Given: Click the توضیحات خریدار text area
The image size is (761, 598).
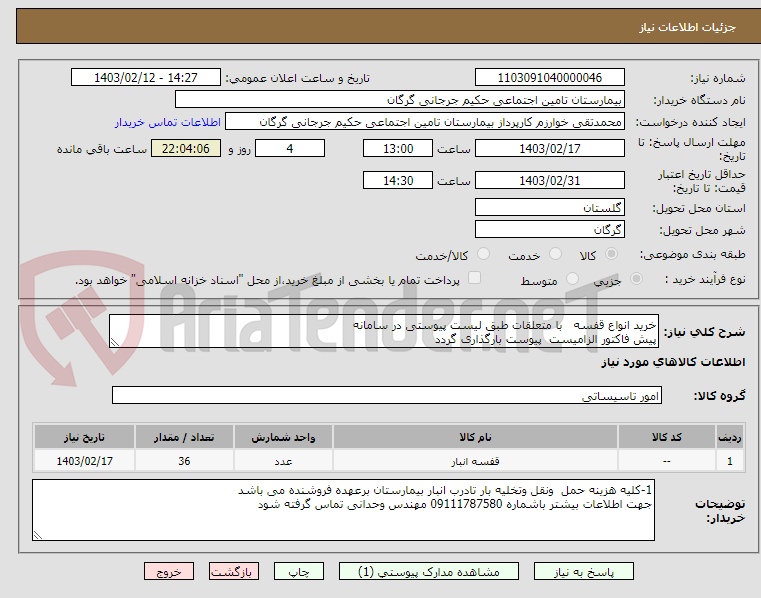Looking at the screenshot, I should click(343, 510).
